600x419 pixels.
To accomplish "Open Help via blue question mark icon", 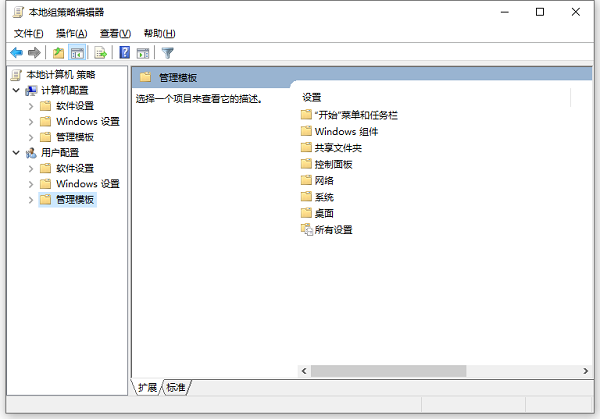I will (x=125, y=52).
